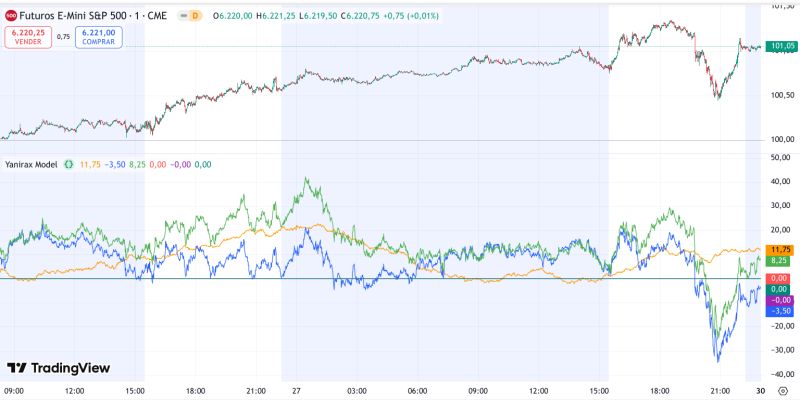Click the 0,75 spread value between buy and sell
The height and width of the screenshot is (404, 800).
click(63, 36)
